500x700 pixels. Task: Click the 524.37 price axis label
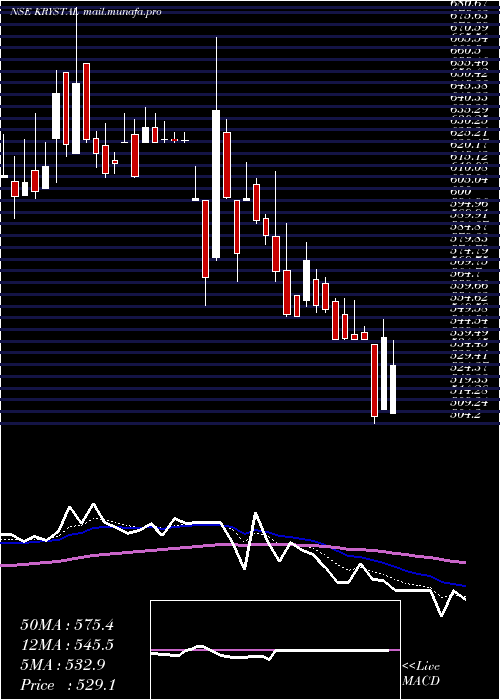470,367
